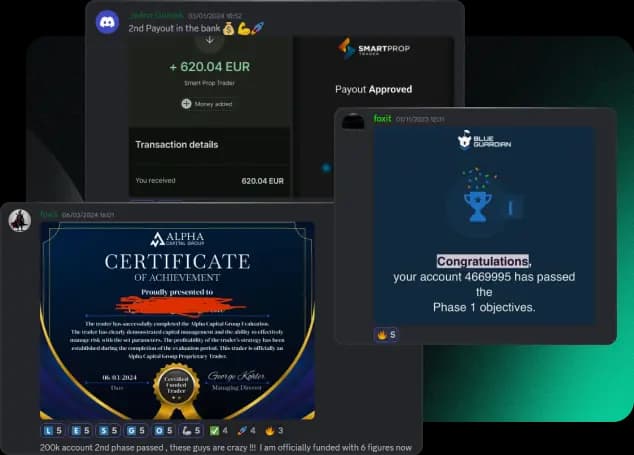Click the G letter reaction
Screen dimensions: 634x455
pos(135,431)
